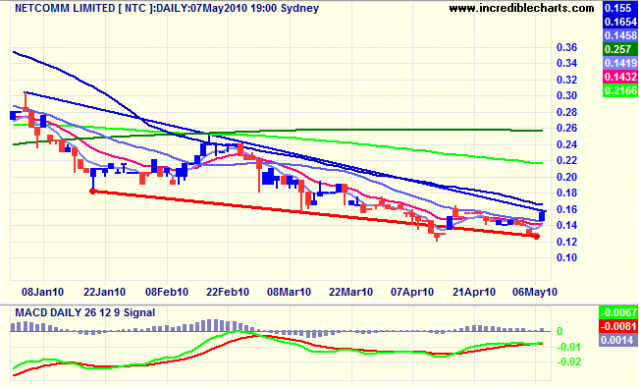Select the left end point of red trendline

(93, 191)
